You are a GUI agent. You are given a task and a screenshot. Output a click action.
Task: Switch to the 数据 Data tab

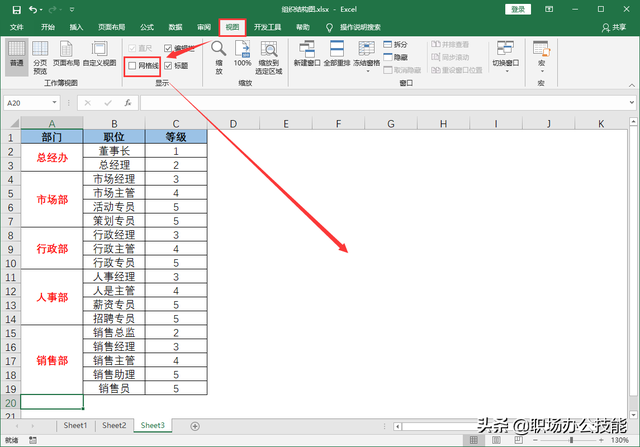[176, 27]
